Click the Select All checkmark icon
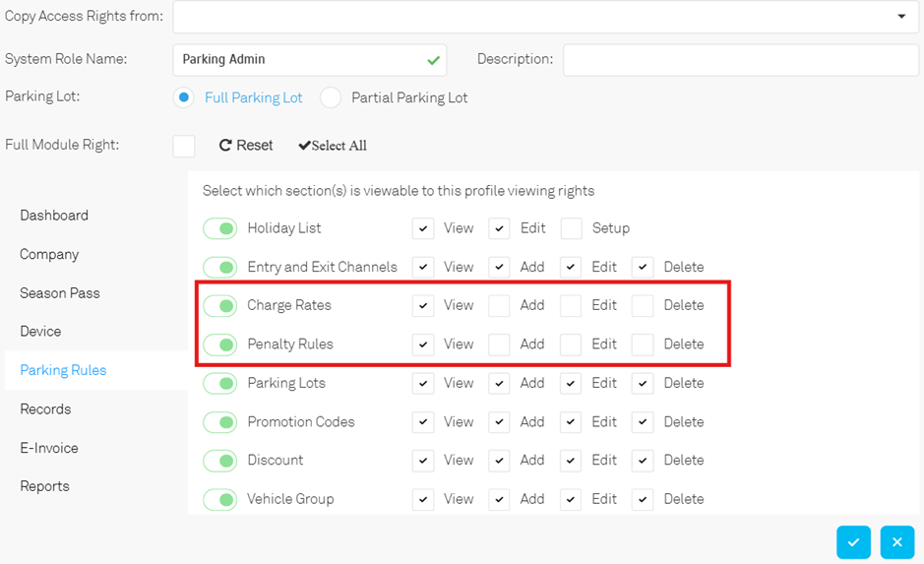The image size is (924, 564). point(304,145)
